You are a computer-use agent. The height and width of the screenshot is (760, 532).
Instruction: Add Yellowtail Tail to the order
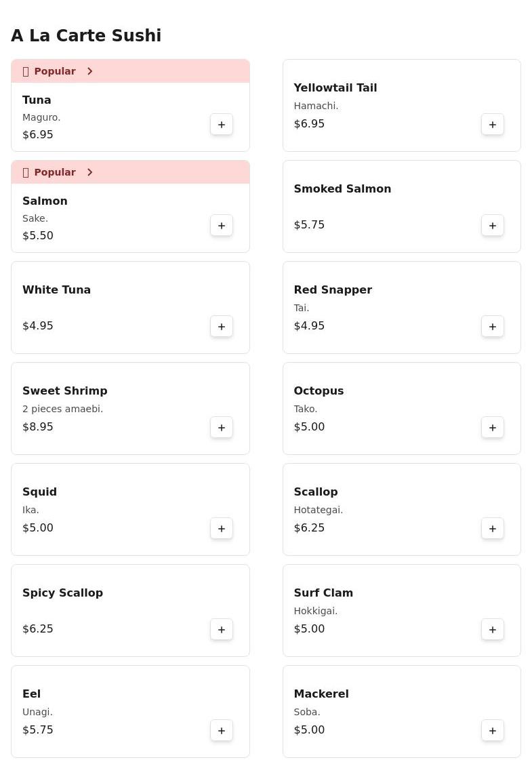click(x=493, y=125)
